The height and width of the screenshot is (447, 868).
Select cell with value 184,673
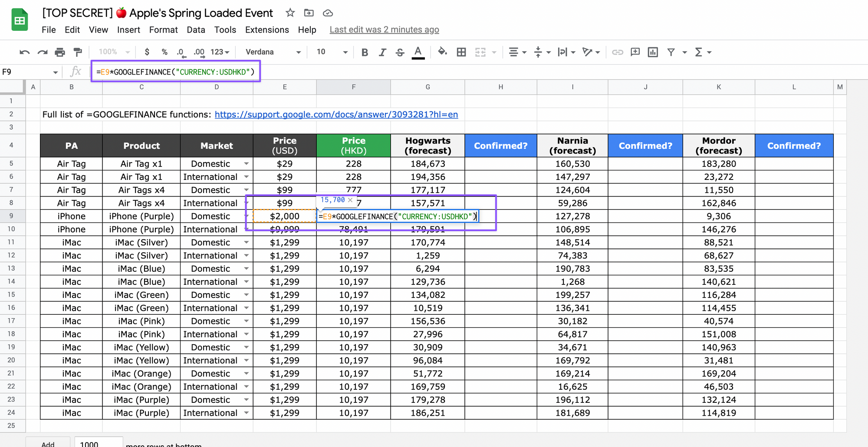428,164
